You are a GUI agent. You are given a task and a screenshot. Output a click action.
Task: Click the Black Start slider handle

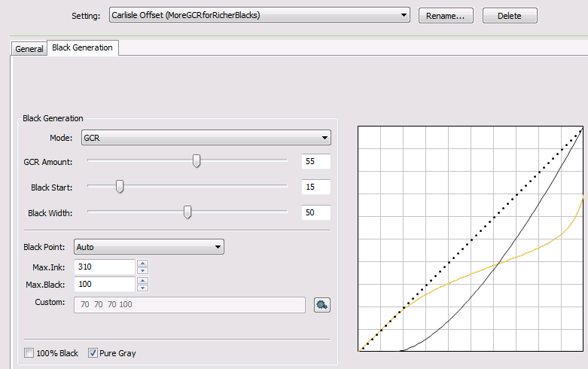click(119, 187)
